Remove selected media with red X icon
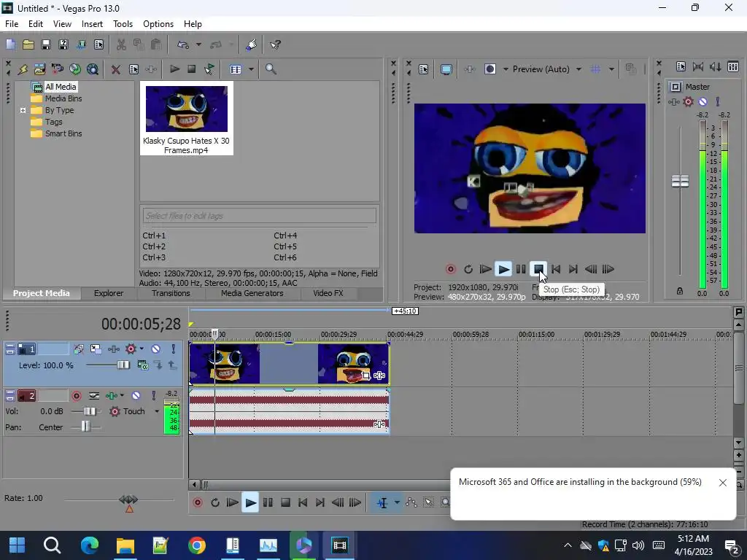The image size is (747, 560). tap(116, 69)
